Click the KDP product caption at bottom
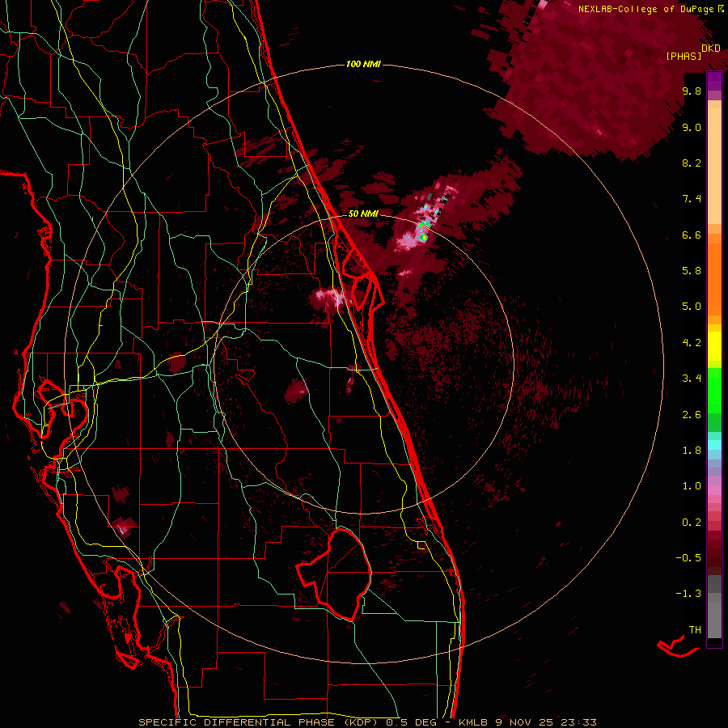Viewport: 728px width, 728px height. pos(368,722)
